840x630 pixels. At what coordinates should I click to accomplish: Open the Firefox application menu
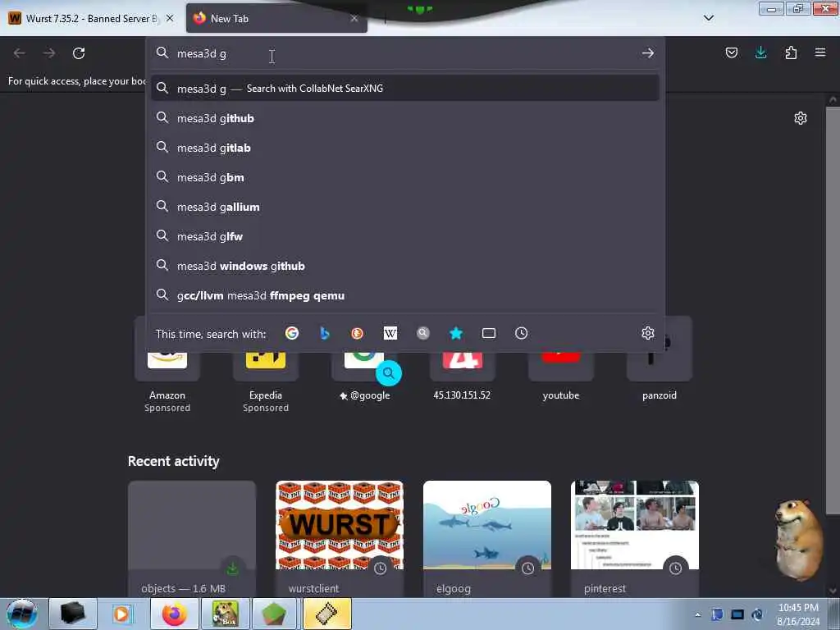click(x=820, y=52)
